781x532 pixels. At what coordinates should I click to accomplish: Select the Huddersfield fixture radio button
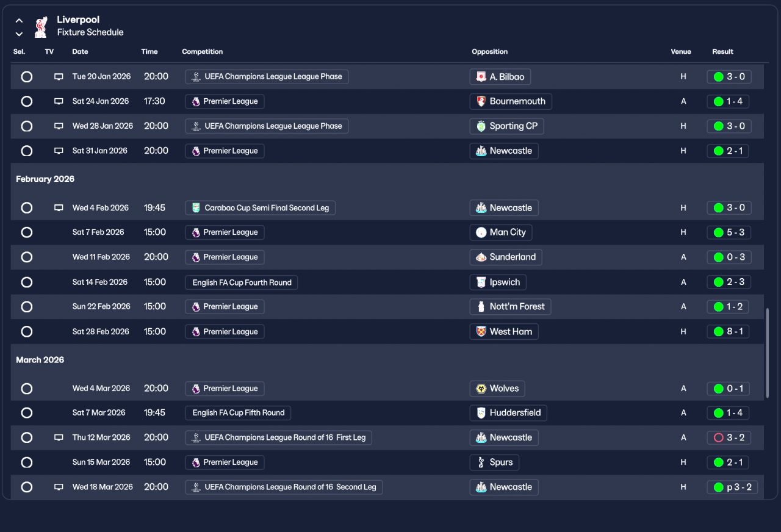tap(27, 413)
